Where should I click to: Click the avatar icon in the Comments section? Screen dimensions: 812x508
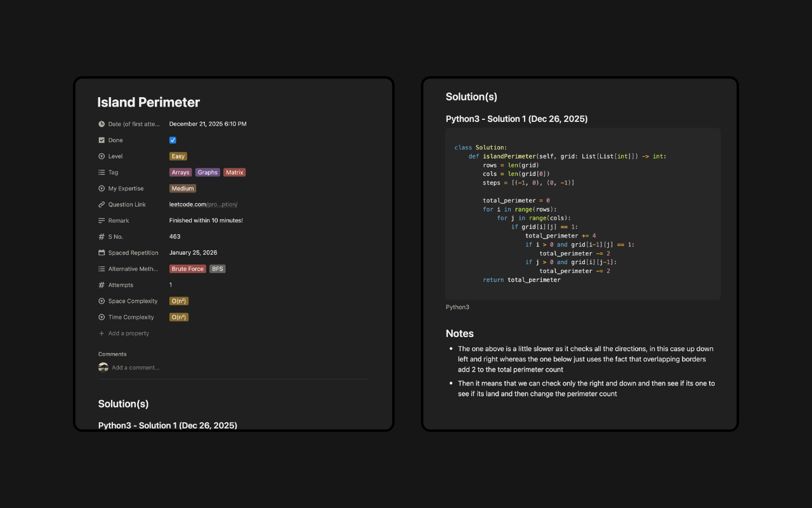pos(103,366)
